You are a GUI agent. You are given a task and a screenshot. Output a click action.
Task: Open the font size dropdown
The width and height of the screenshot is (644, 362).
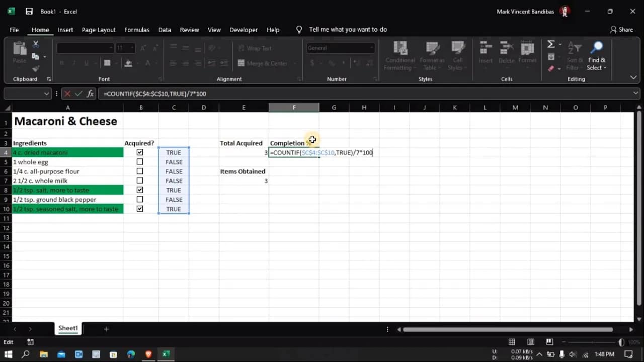(x=131, y=48)
